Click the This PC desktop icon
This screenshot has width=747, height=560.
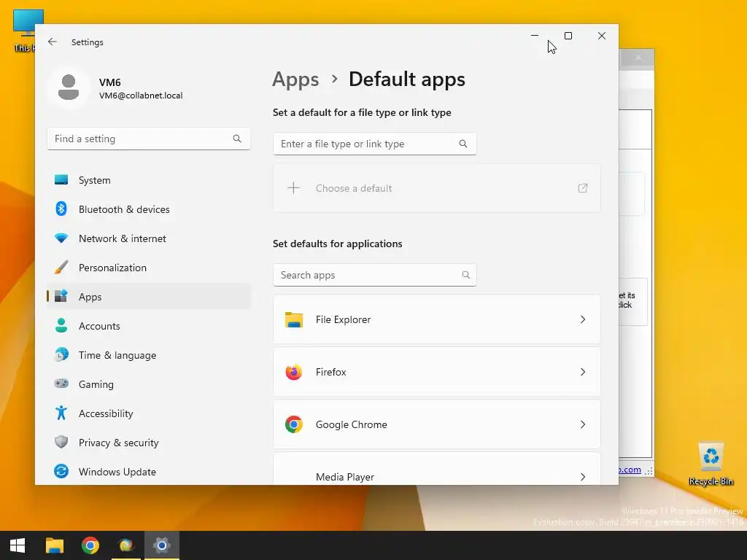[24, 29]
